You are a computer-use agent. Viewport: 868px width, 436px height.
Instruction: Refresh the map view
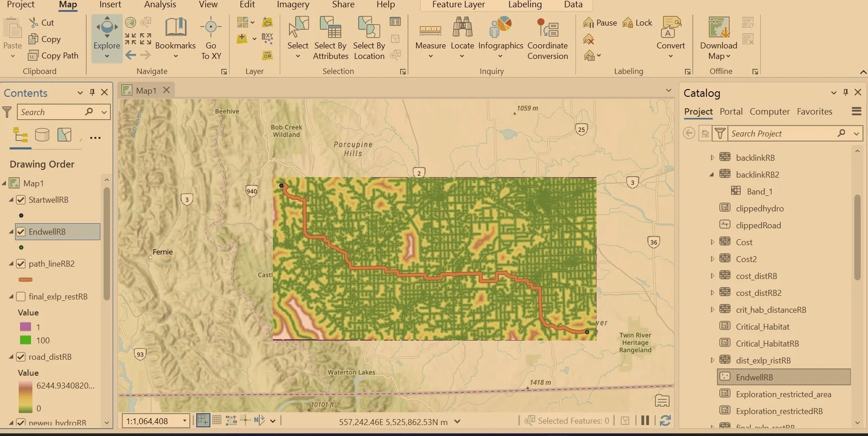[x=665, y=420]
